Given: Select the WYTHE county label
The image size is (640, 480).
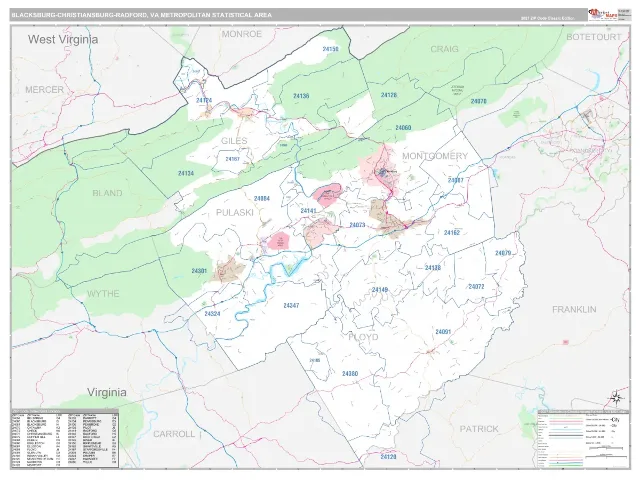Looking at the screenshot, I should [x=103, y=294].
